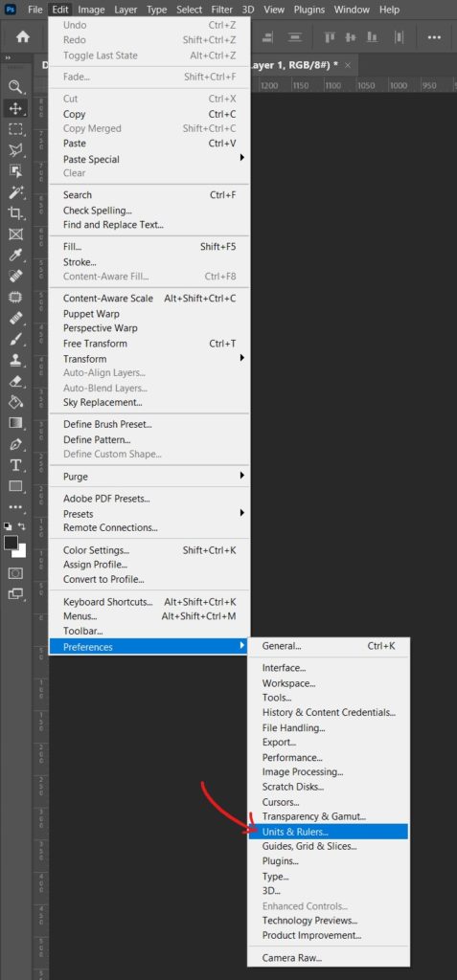Select the Paint Bucket tool
Viewport: 457px width, 980px height.
(15, 402)
